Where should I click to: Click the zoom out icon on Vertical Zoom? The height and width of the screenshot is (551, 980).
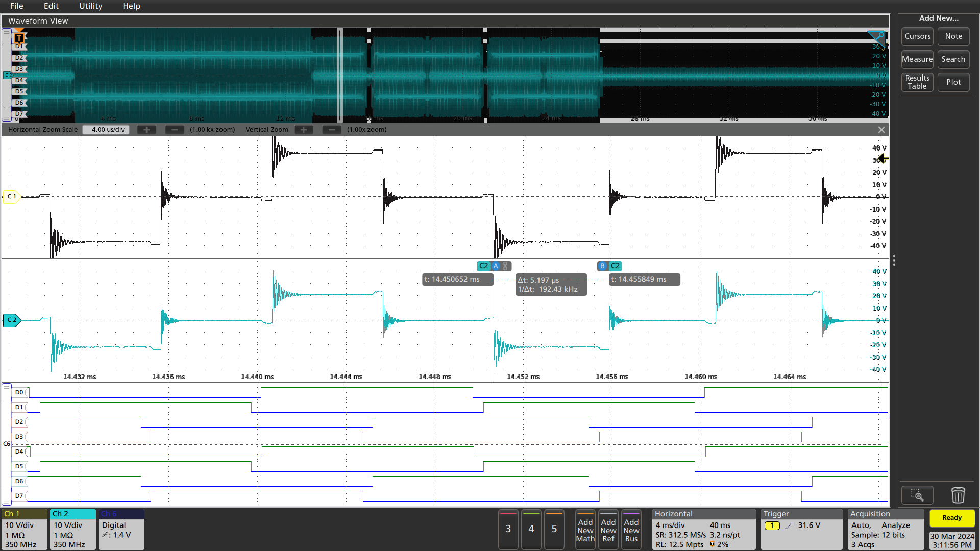coord(331,129)
